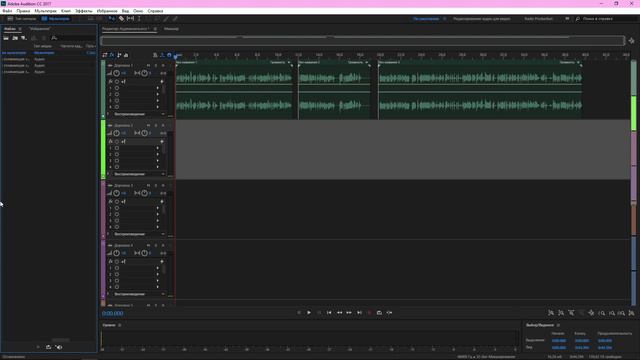This screenshot has height=360, width=640.
Task: Open the Правка menu
Action: point(23,11)
